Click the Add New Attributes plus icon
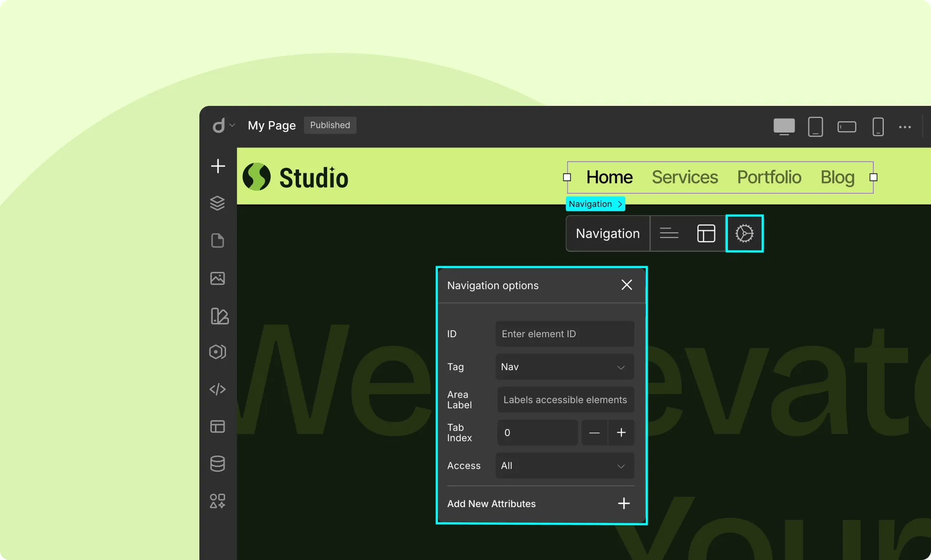This screenshot has width=931, height=560. click(624, 503)
